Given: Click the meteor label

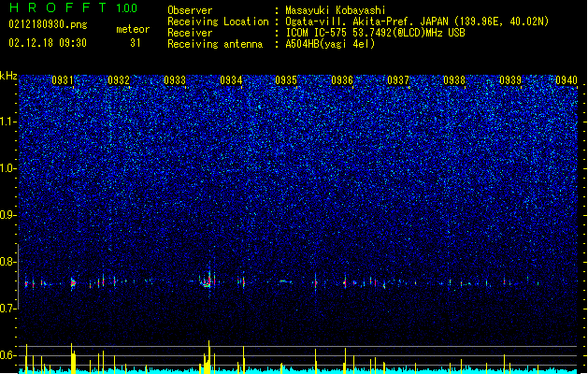Looking at the screenshot, I should (133, 29).
